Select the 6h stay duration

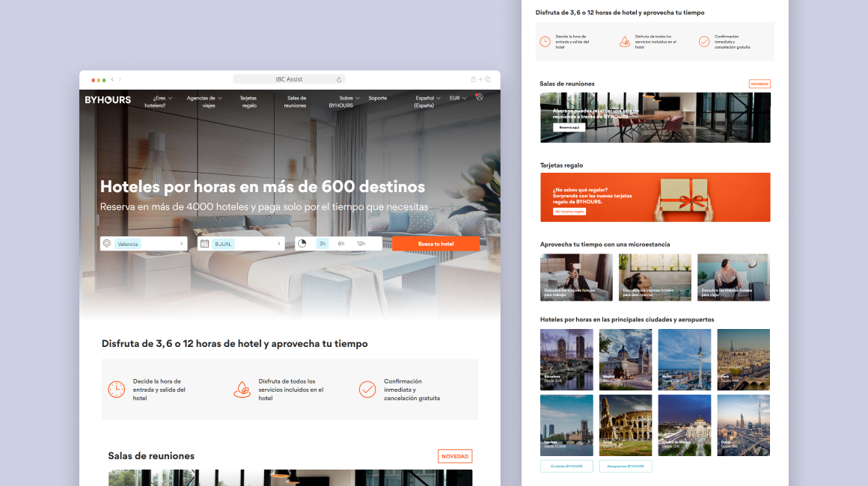(x=341, y=244)
